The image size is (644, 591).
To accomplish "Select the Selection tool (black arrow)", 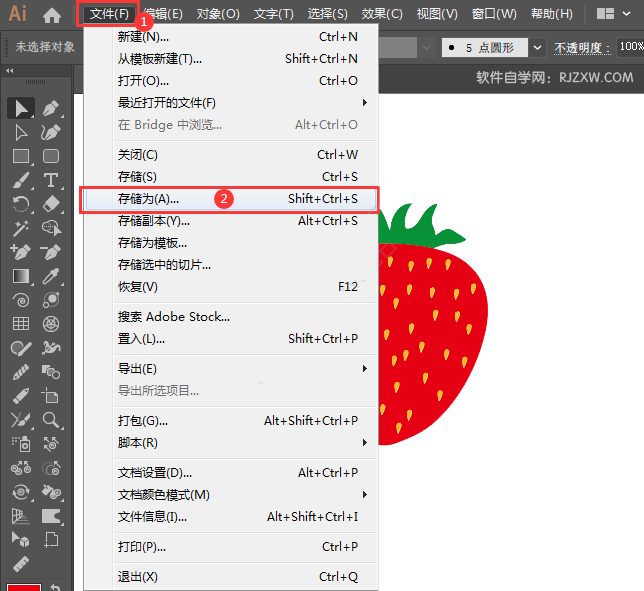I will coord(21,108).
